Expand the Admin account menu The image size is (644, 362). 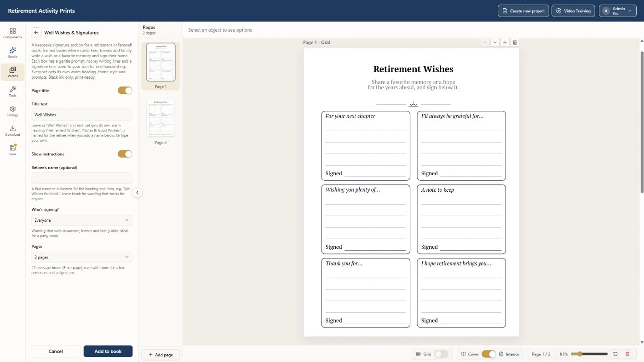[x=618, y=11]
